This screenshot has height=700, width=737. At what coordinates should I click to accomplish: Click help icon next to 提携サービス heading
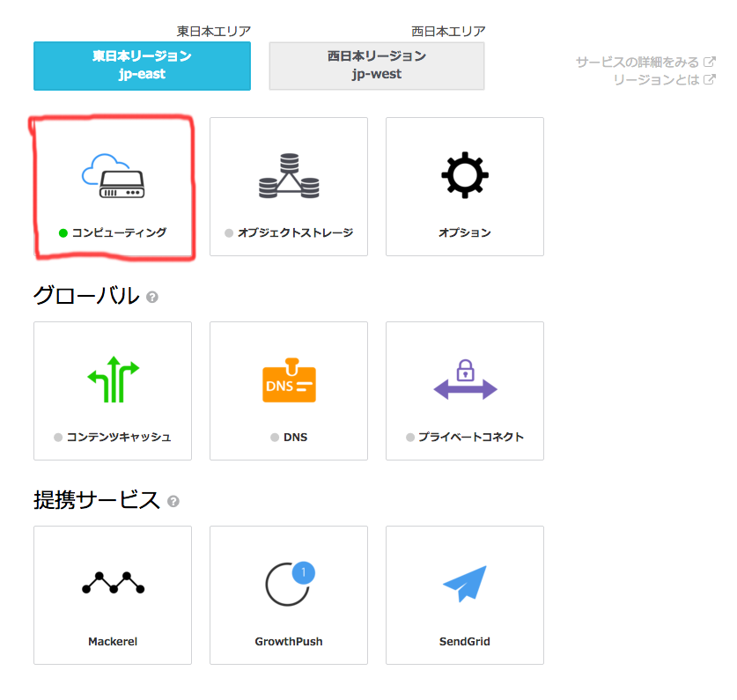(x=173, y=502)
